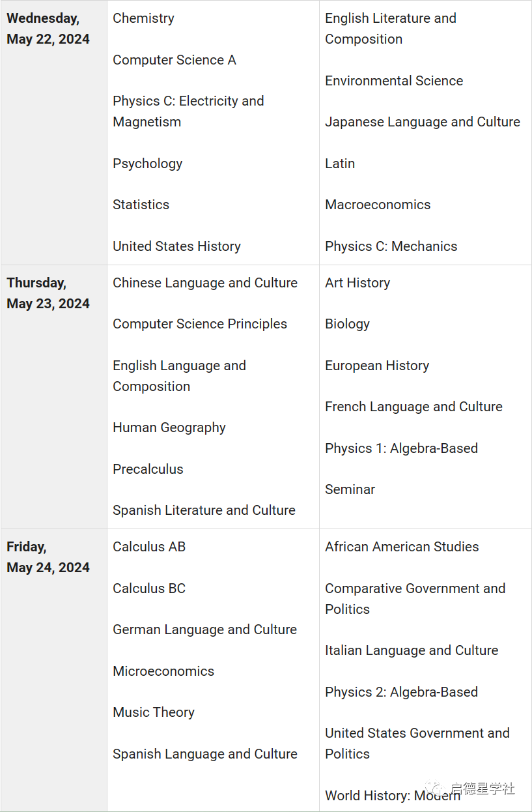Click the Thursday, May 23, 2024 date cell

pos(48,293)
